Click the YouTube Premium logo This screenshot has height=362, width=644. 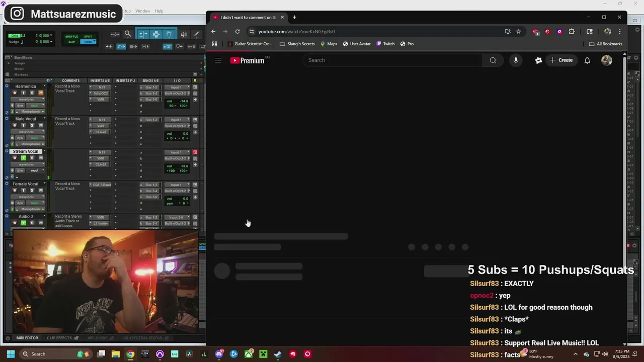coord(247,60)
